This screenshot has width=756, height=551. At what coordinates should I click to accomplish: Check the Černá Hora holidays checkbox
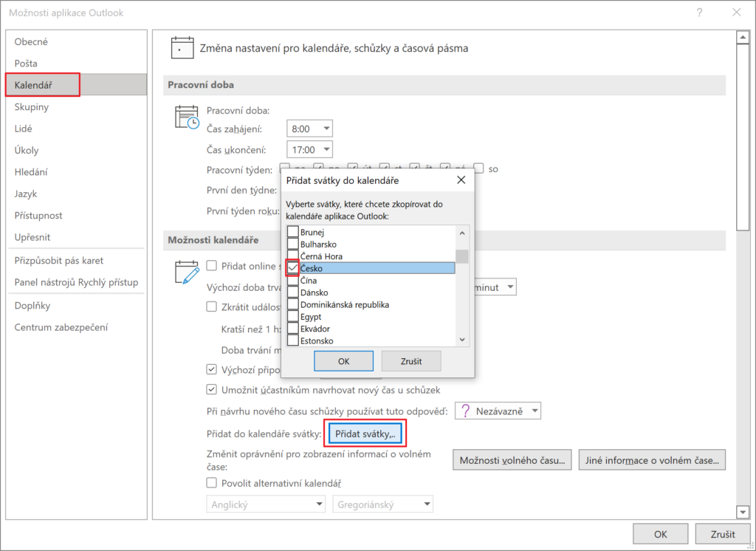pos(292,256)
